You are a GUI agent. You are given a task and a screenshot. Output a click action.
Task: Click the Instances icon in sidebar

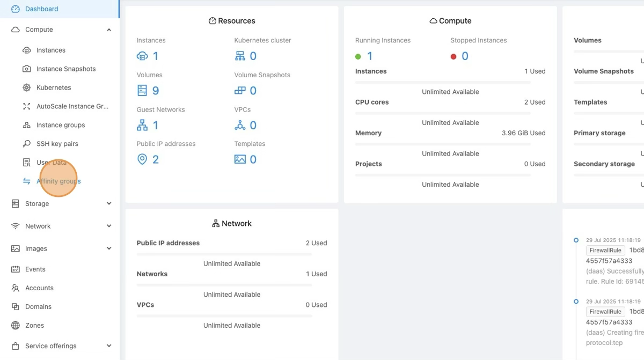pyautogui.click(x=26, y=50)
